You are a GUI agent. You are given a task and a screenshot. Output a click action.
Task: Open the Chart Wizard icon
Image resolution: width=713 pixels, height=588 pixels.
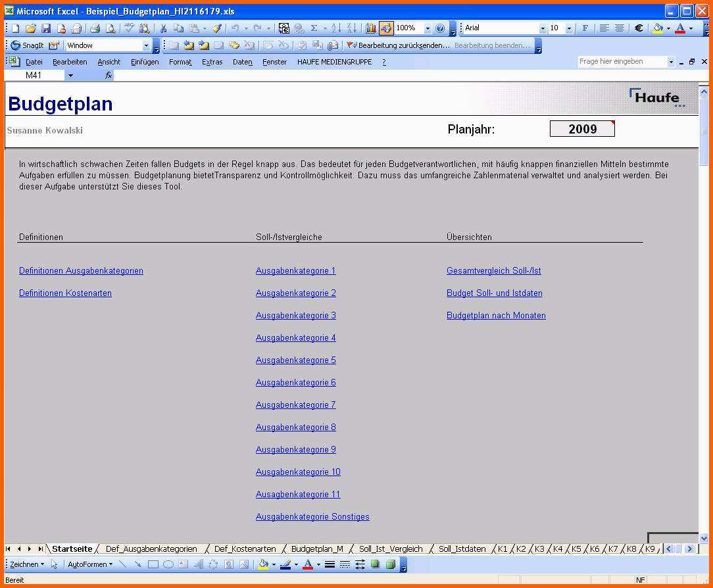pyautogui.click(x=370, y=28)
